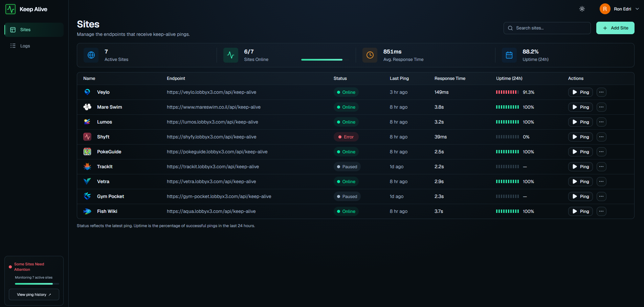The image size is (644, 307).
Task: Ping the Shyft site
Action: (x=580, y=137)
